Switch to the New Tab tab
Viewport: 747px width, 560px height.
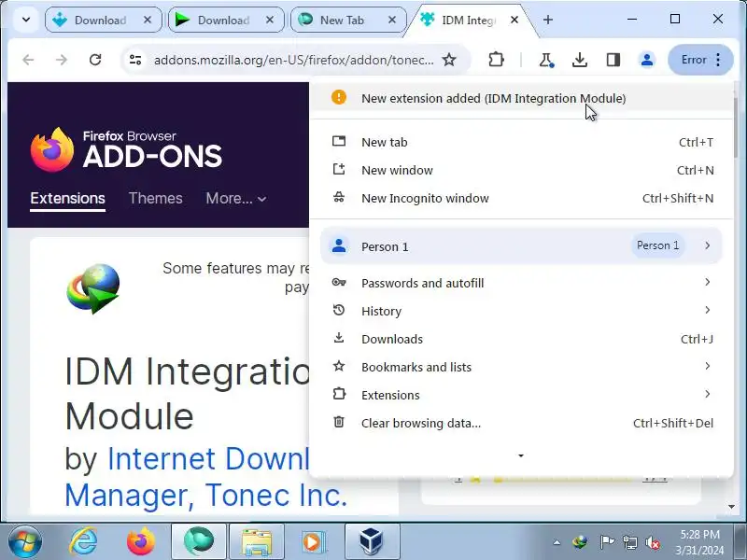point(347,20)
